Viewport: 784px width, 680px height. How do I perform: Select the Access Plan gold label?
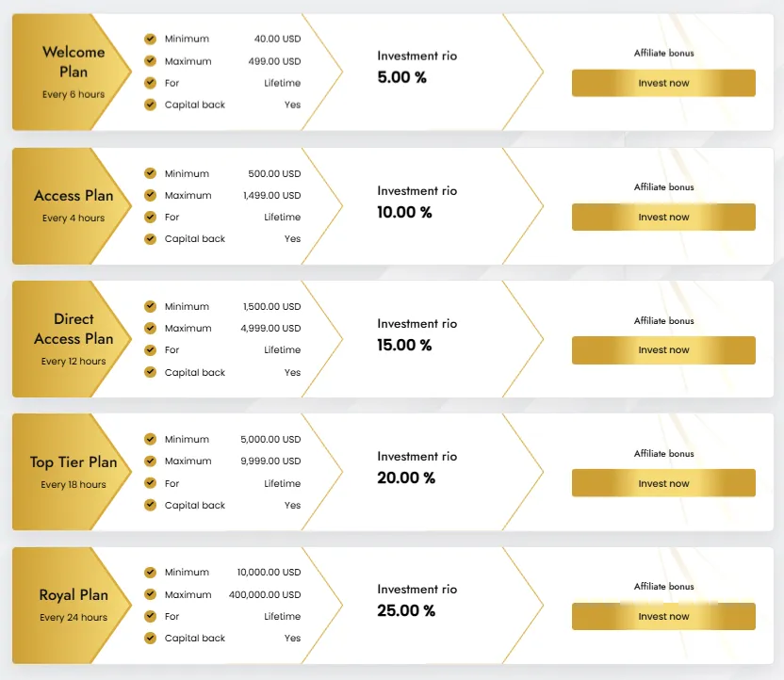(71, 204)
